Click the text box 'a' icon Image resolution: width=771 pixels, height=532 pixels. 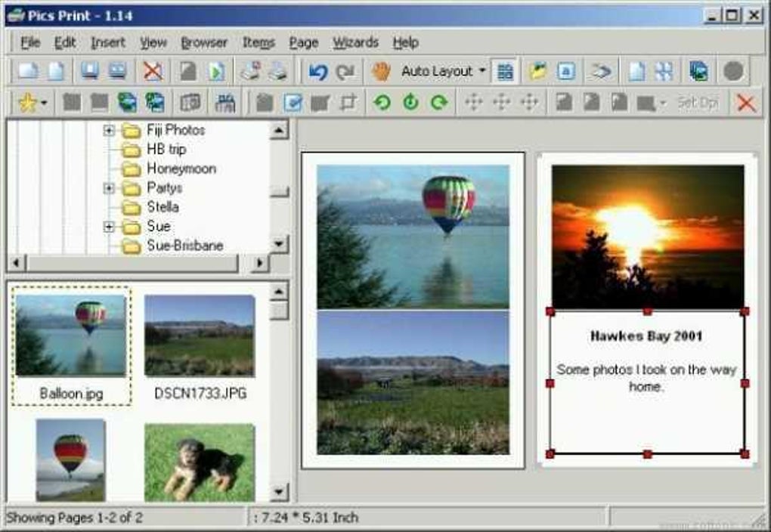[x=565, y=72]
